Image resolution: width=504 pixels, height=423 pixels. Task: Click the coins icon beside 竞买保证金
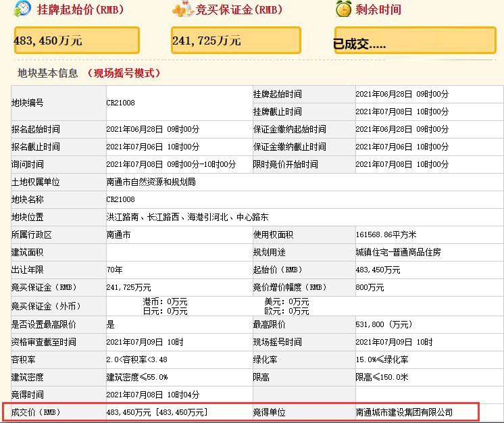[x=182, y=9]
